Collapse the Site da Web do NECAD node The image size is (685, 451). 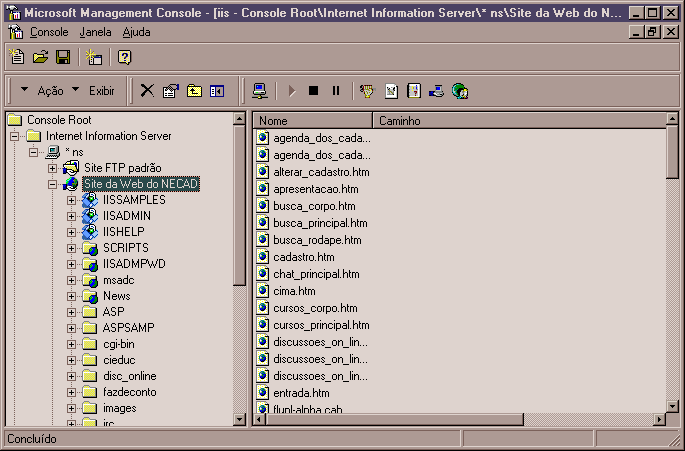pyautogui.click(x=53, y=184)
